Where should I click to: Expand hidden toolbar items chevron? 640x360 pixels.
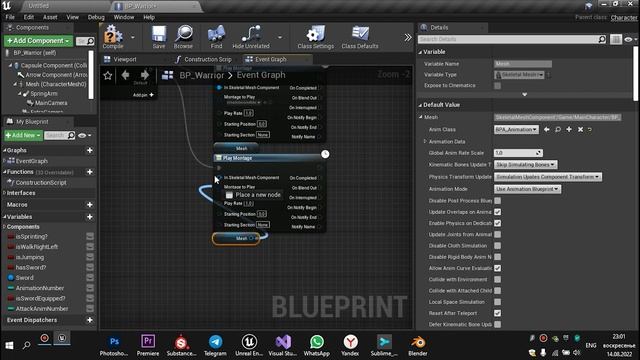pos(408,38)
